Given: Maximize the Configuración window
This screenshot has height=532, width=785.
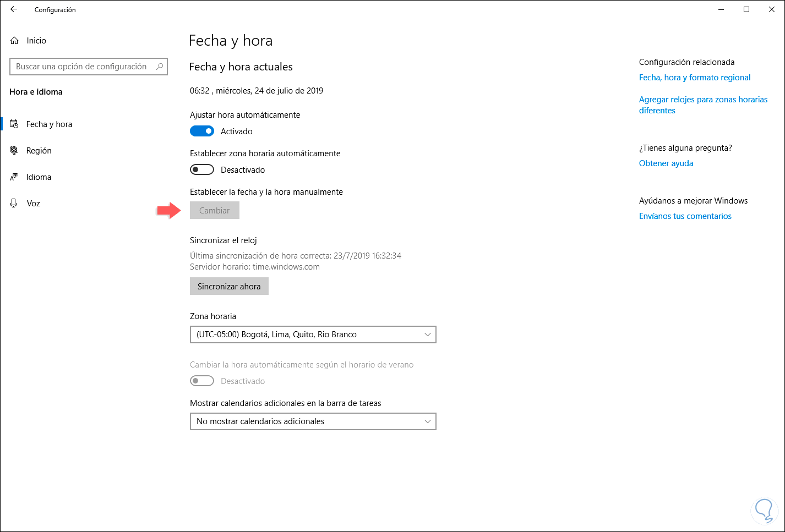Looking at the screenshot, I should pyautogui.click(x=746, y=9).
